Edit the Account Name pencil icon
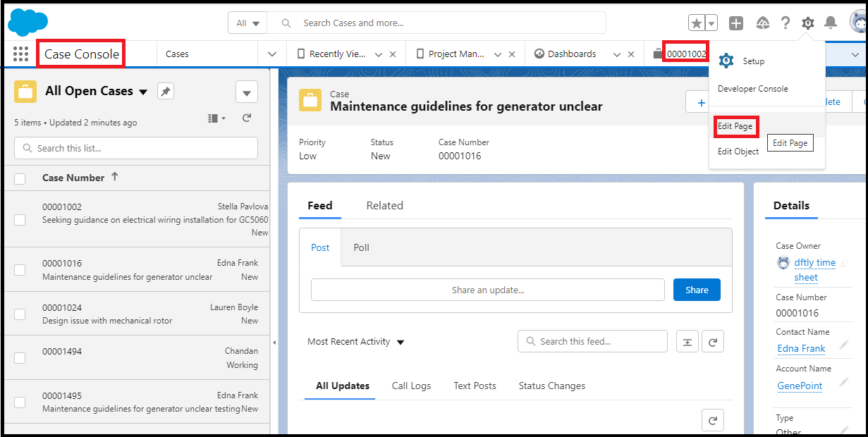 point(845,383)
